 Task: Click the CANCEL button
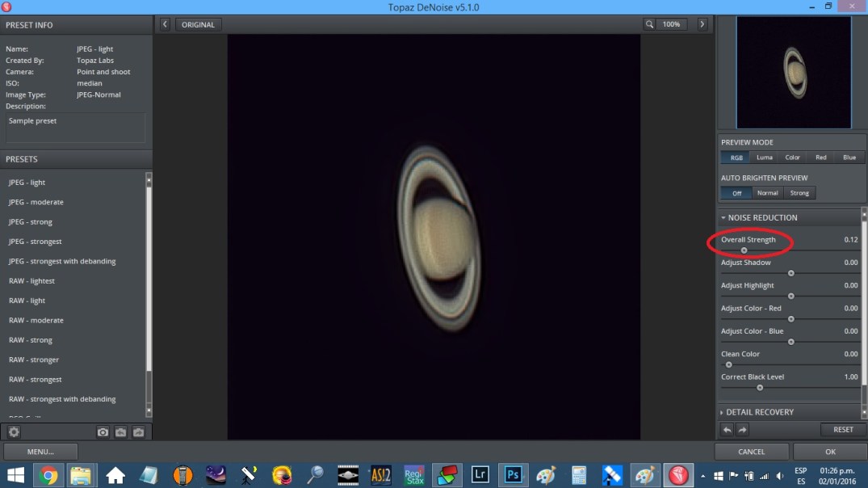[x=751, y=452]
